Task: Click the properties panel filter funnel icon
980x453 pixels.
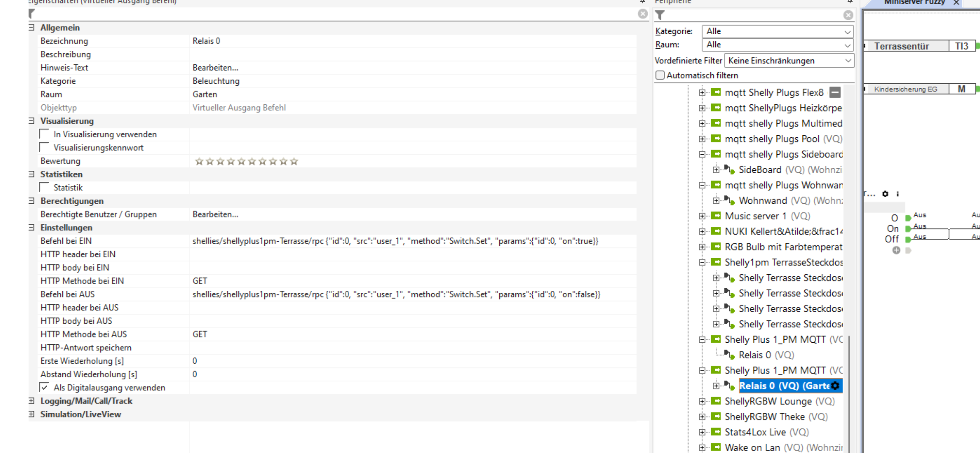Action: point(31,14)
